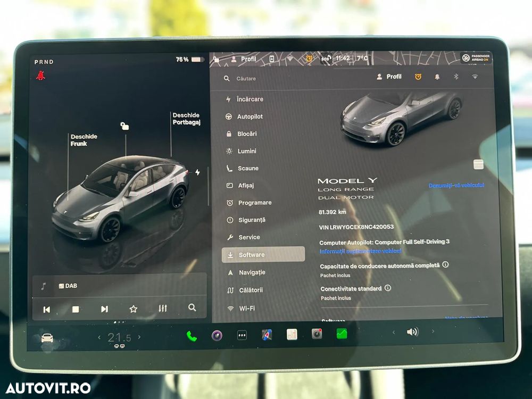Tap Wi-Fi icon in settings header
Viewport: 532px width, 399px height.
click(475, 77)
